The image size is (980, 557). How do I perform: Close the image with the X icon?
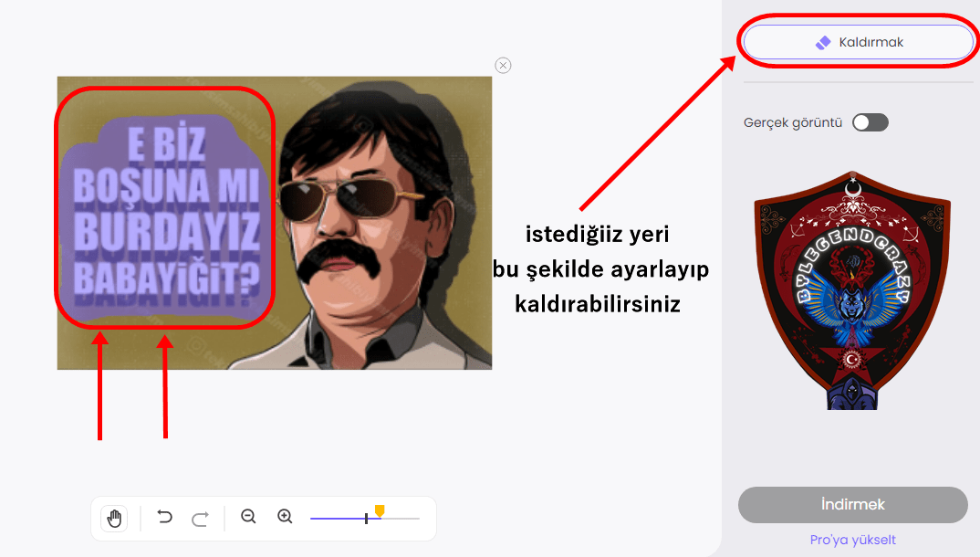(503, 65)
